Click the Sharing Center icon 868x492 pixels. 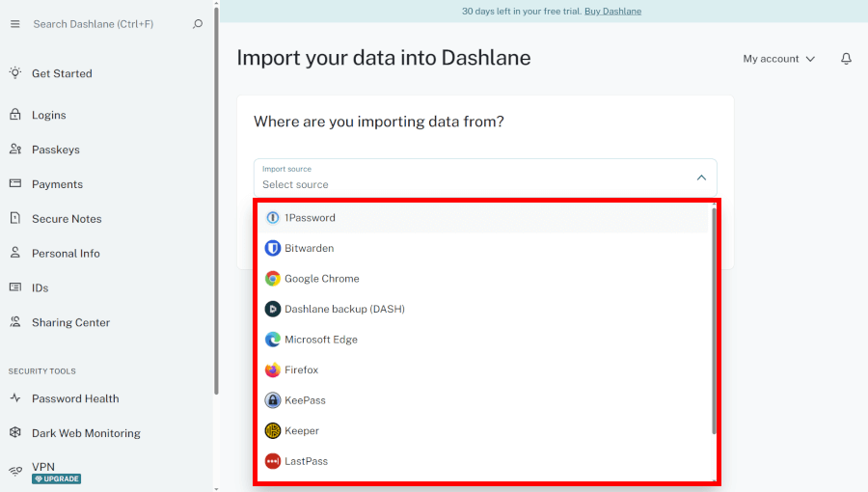pyautogui.click(x=15, y=321)
